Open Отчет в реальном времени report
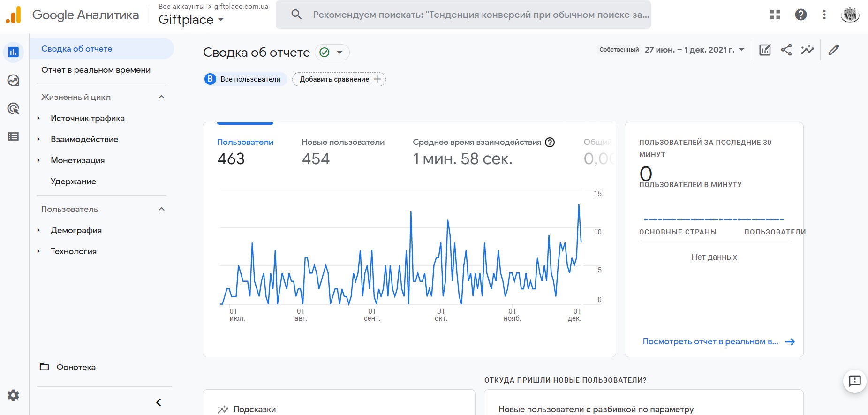This screenshot has width=868, height=415. [x=96, y=70]
